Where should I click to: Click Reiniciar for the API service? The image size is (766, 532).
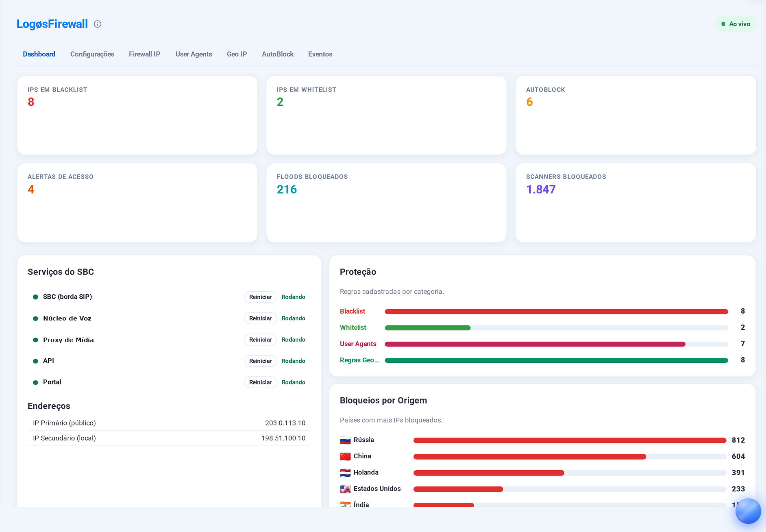point(260,361)
